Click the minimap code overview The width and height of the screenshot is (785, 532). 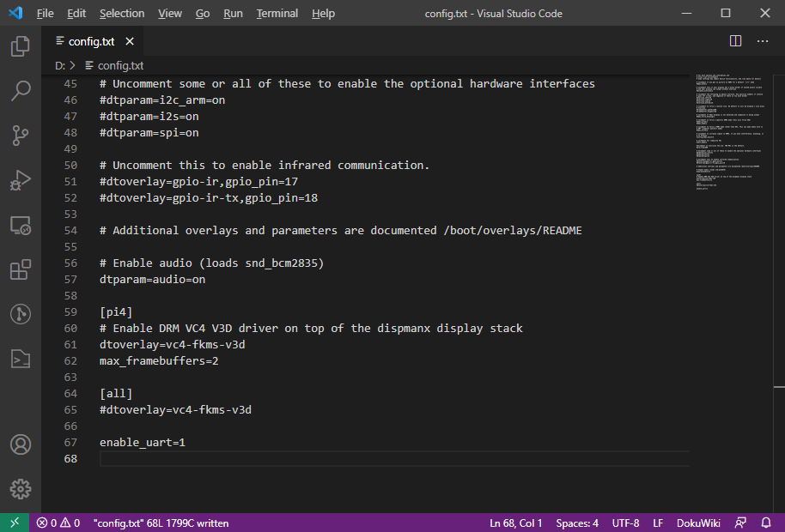[730, 132]
